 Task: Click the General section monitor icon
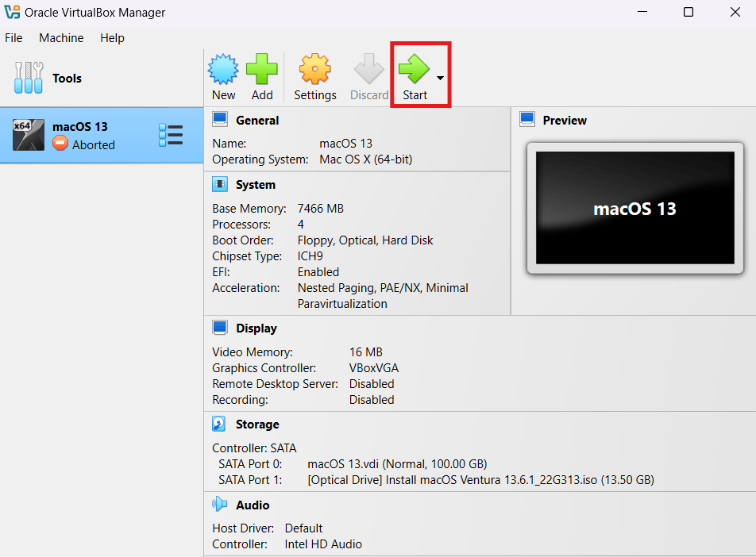click(x=220, y=120)
